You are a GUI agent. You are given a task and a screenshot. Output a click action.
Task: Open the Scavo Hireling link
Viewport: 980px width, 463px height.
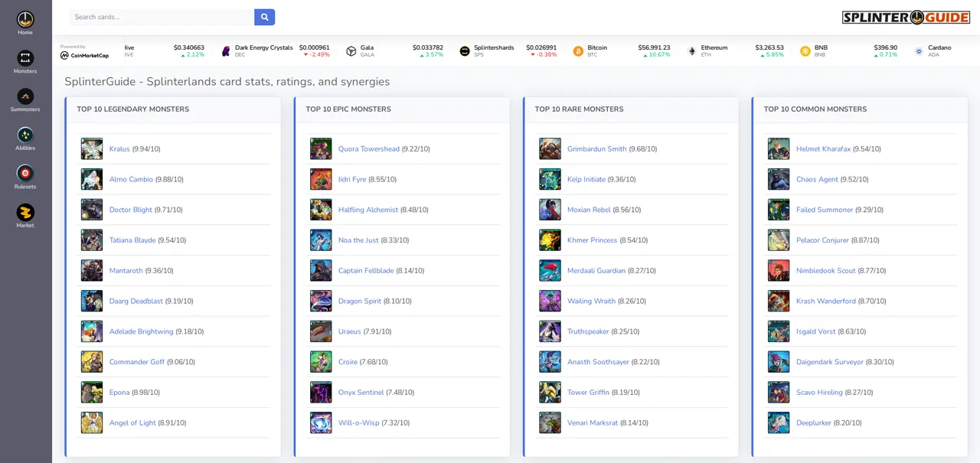[819, 393]
